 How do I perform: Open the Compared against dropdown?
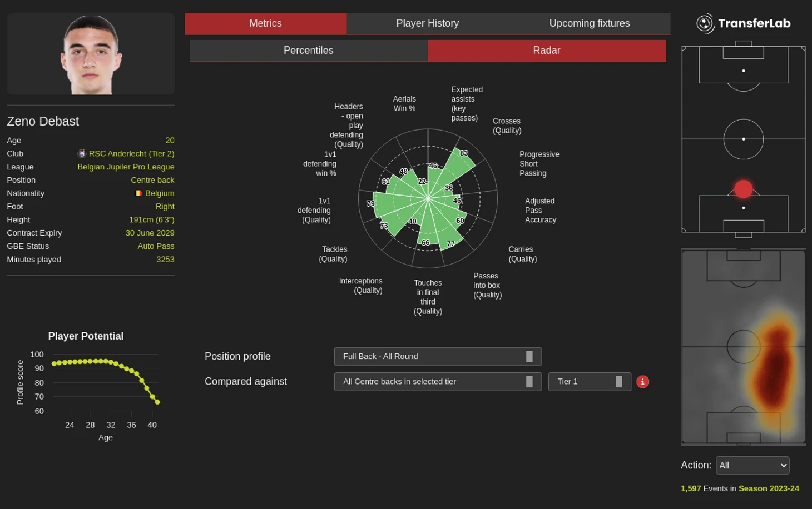click(x=437, y=382)
